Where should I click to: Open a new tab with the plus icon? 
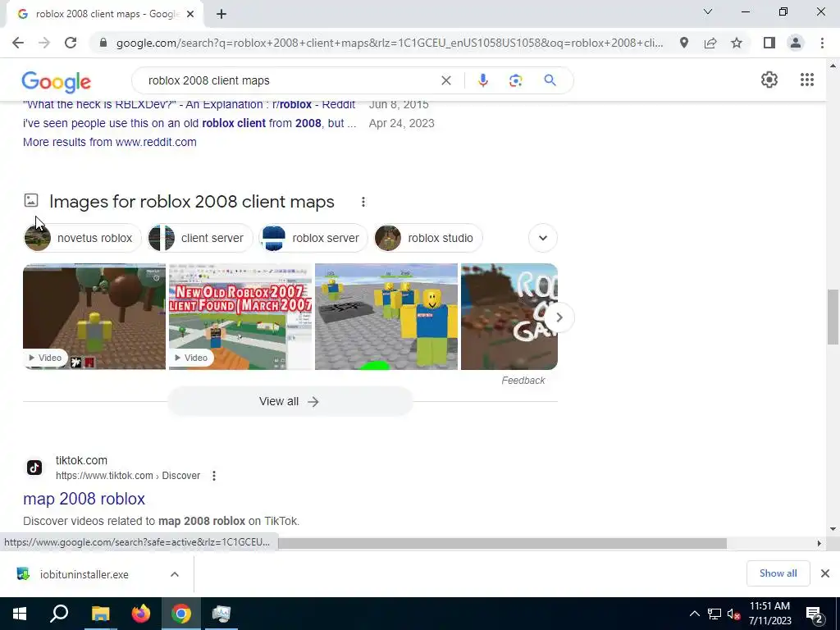[x=221, y=15]
